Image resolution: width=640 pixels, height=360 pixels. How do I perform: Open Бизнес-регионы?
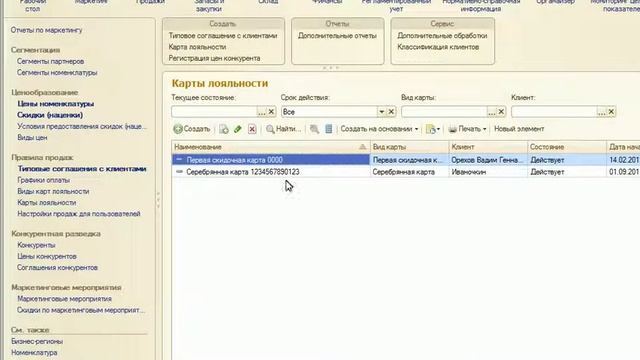click(x=37, y=341)
